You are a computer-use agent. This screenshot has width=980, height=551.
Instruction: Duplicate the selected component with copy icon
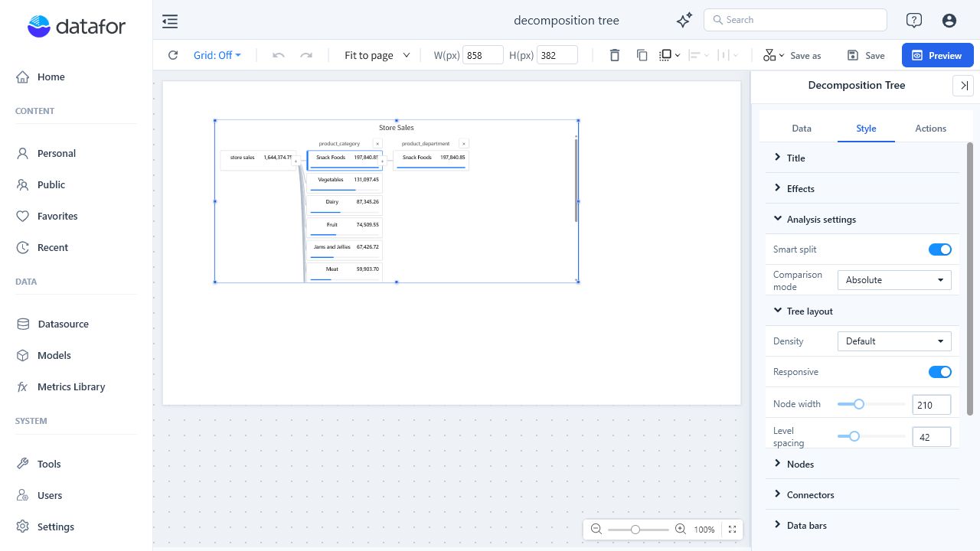point(642,55)
